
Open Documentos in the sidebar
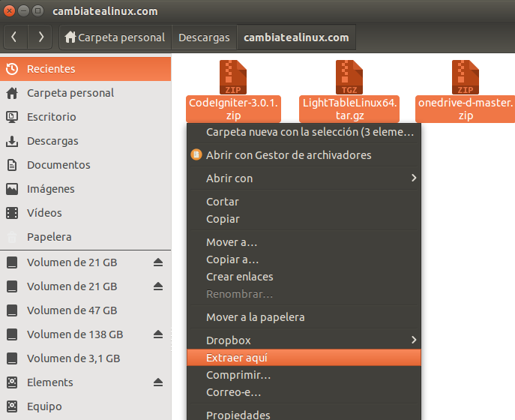point(85,165)
